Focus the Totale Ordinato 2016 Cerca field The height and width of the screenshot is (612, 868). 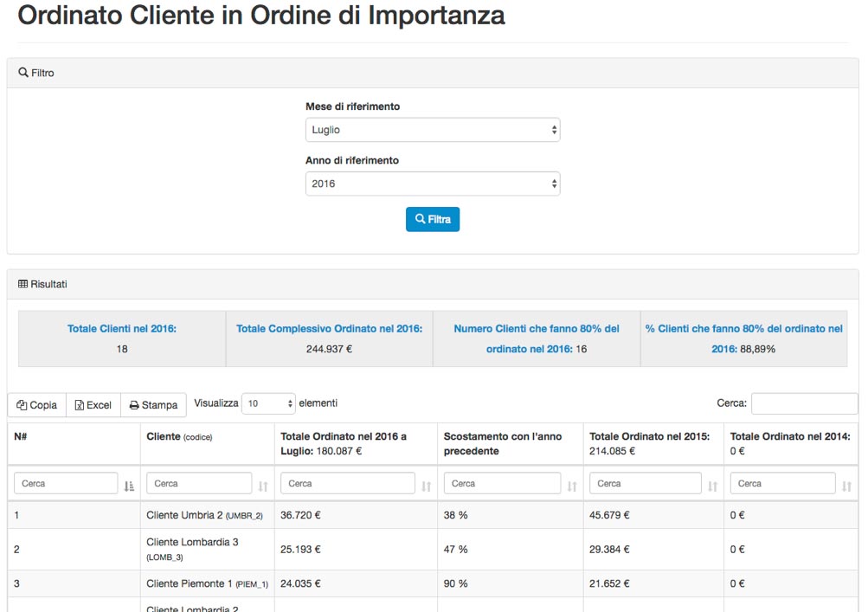(348, 483)
